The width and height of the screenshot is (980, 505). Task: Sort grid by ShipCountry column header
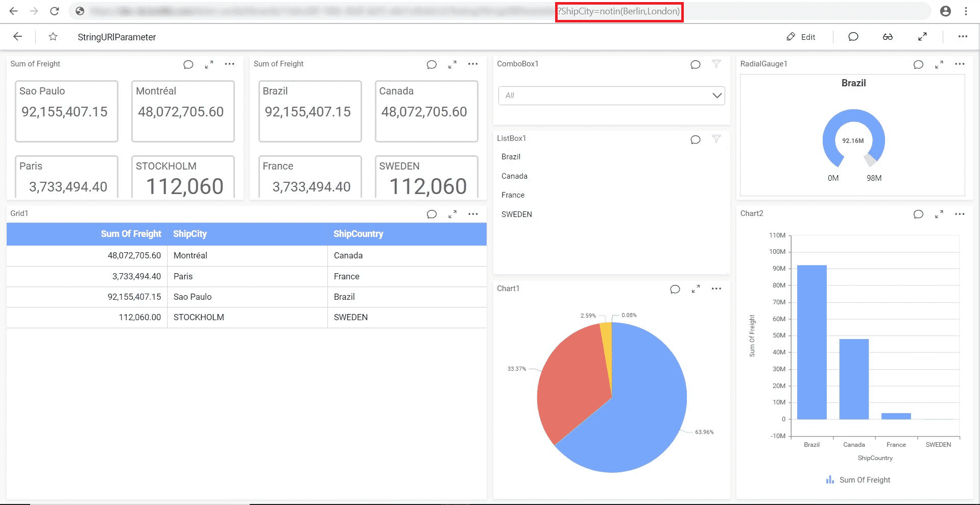coord(358,234)
